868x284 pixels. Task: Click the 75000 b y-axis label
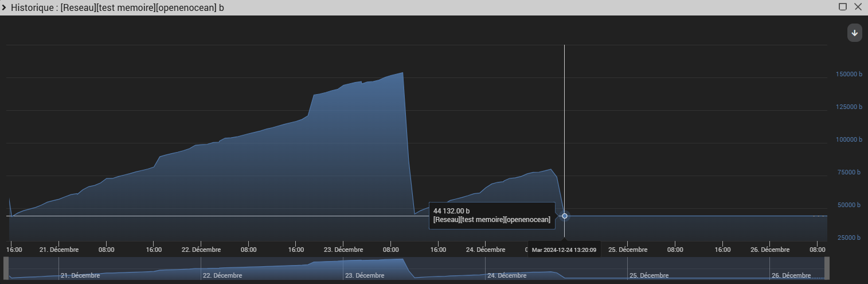click(x=850, y=173)
